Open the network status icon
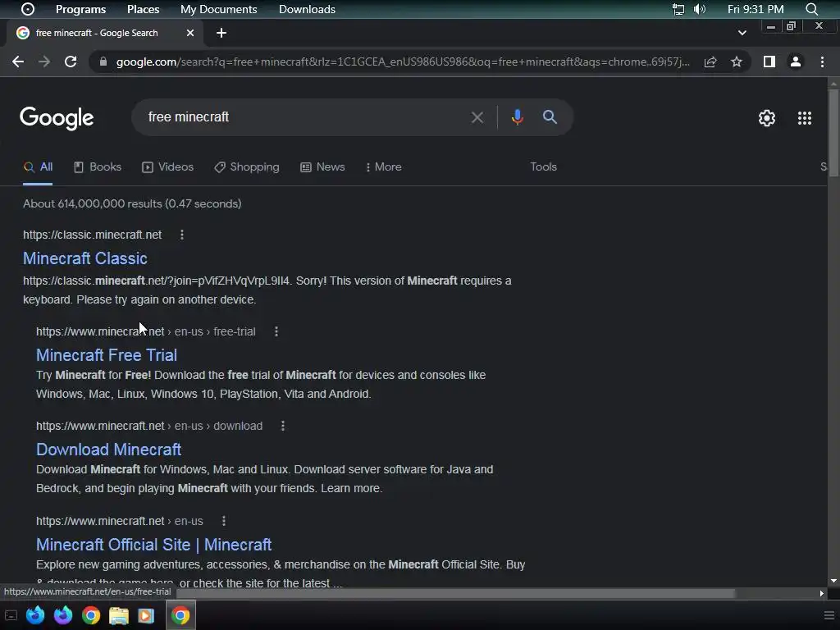 (x=678, y=9)
